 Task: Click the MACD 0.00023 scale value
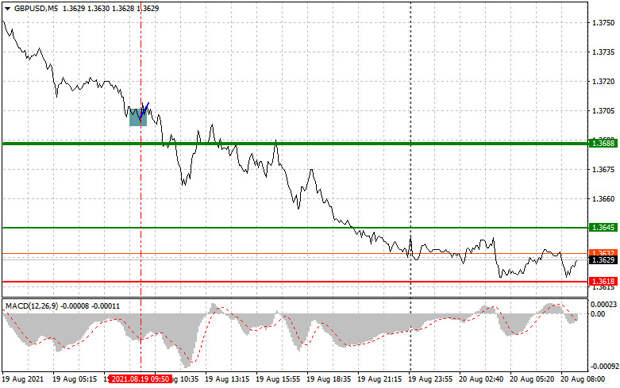pyautogui.click(x=603, y=304)
